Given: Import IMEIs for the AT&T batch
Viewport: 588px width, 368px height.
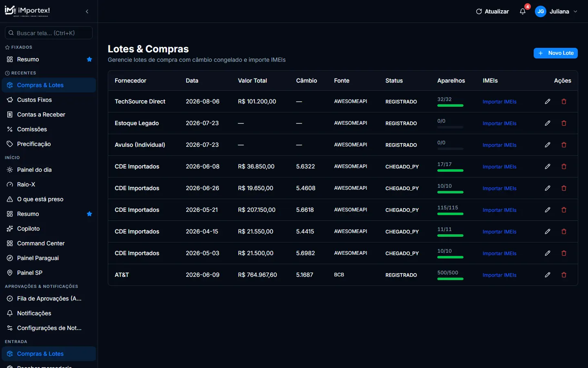Looking at the screenshot, I should (x=499, y=275).
